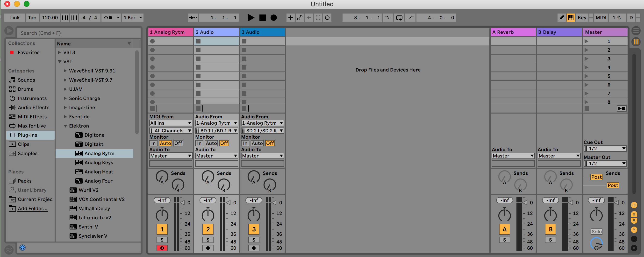Click track 1 Send A knob

162,177
